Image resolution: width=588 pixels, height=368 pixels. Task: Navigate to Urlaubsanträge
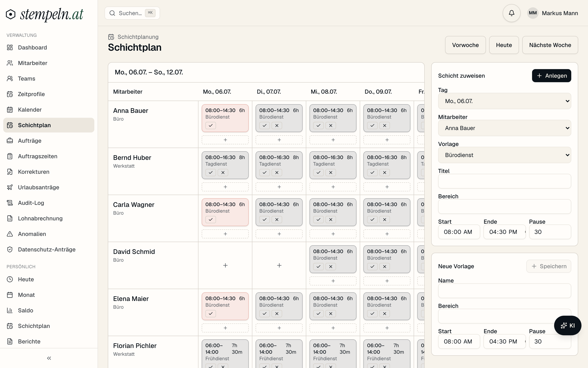(x=49, y=187)
